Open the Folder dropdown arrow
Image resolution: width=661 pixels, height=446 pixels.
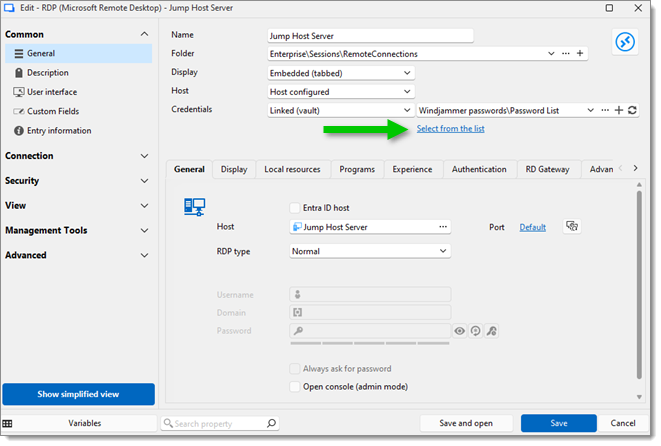pos(551,54)
